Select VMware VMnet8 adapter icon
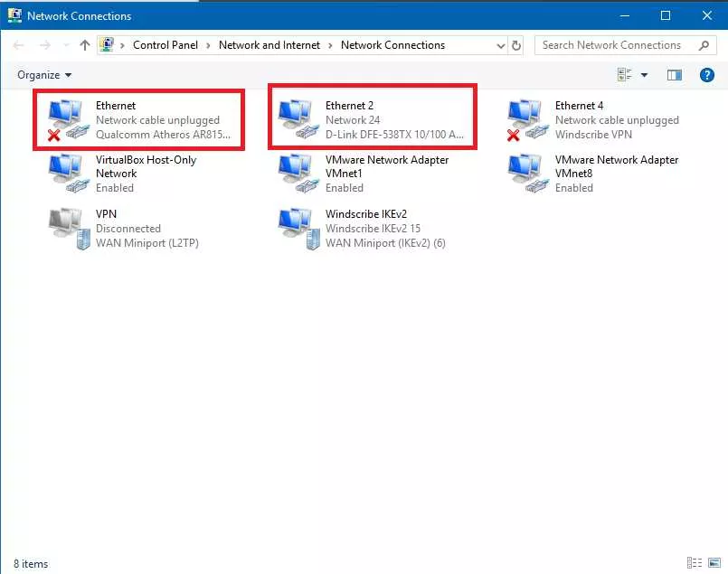The width and height of the screenshot is (728, 574). (527, 174)
